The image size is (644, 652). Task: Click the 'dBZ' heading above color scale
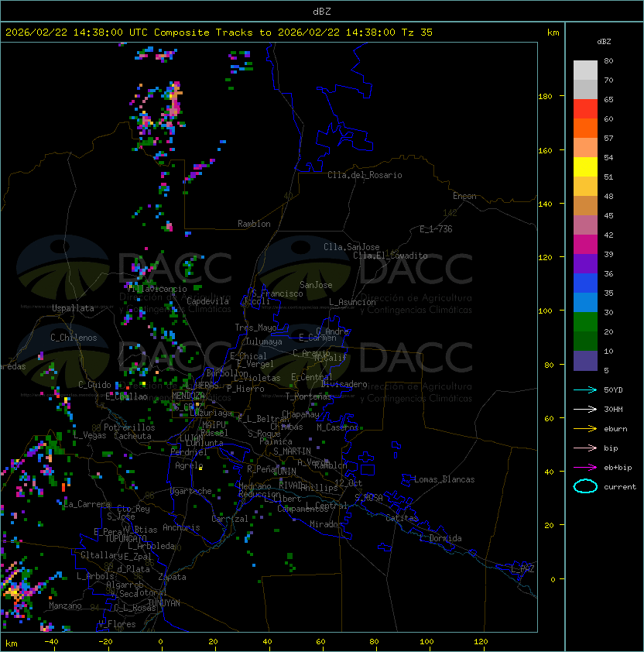pyautogui.click(x=604, y=42)
